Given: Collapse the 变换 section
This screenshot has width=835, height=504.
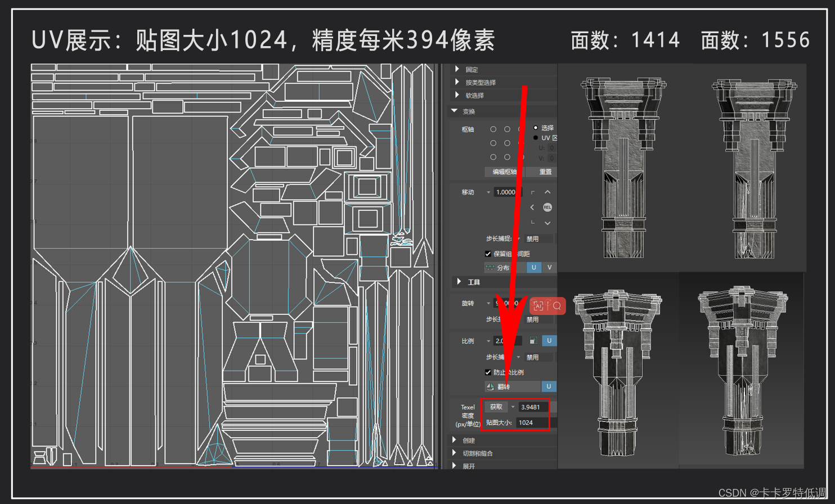Looking at the screenshot, I should [x=455, y=111].
